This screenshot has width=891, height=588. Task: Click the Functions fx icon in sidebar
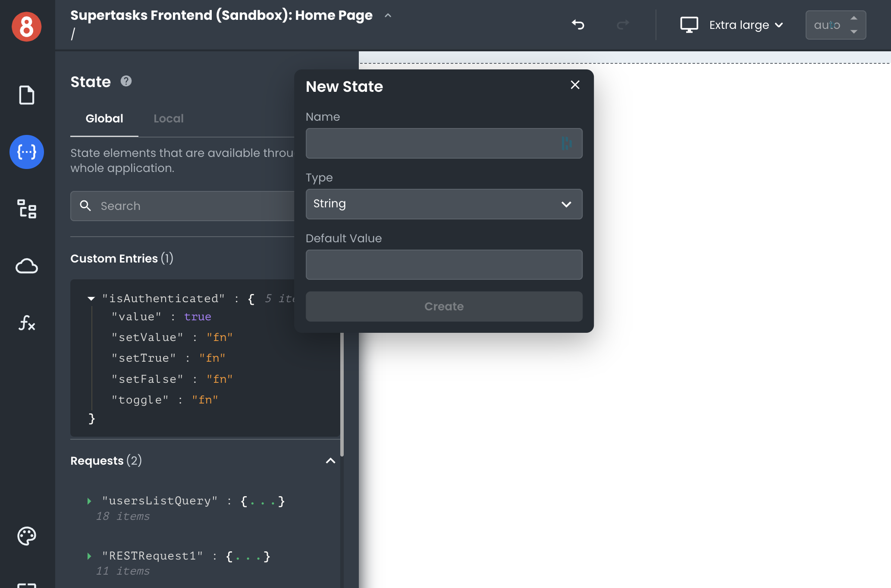(26, 323)
